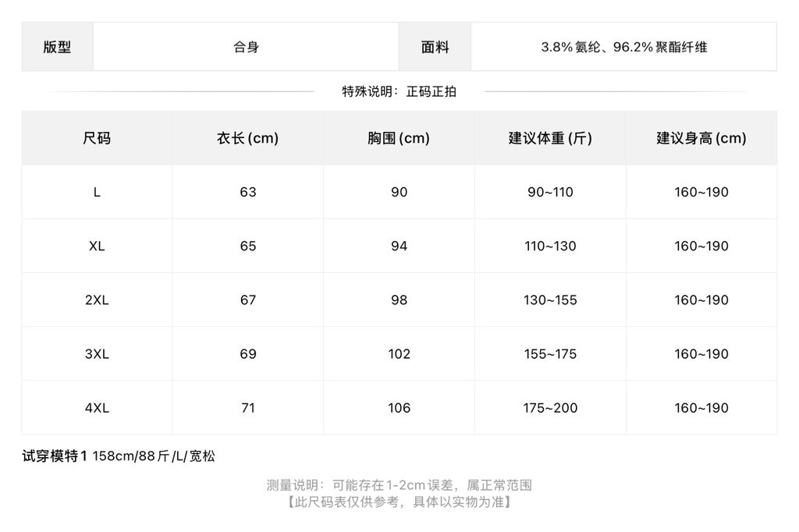Click height 160~190 in the 3XL row
This screenshot has width=799, height=532.
701,354
